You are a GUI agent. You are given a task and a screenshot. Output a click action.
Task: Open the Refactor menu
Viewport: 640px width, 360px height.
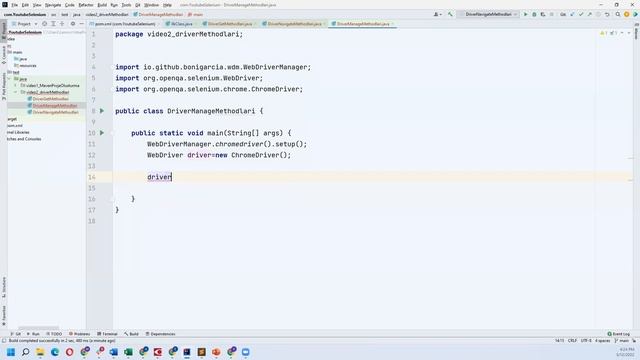coord(86,5)
